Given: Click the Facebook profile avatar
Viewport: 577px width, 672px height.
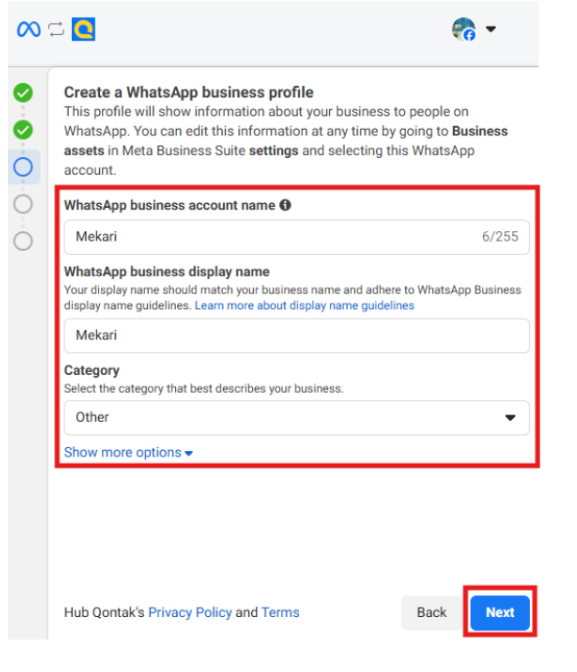Looking at the screenshot, I should tap(464, 29).
